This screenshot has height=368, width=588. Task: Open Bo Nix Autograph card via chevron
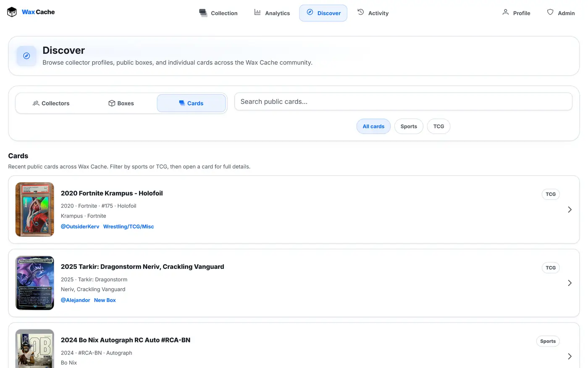(570, 356)
